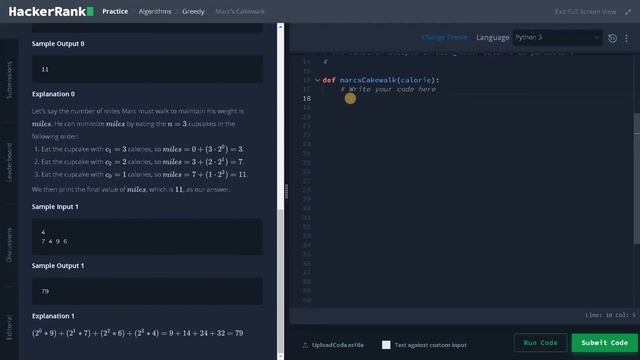Image resolution: width=640 pixels, height=360 pixels.
Task: Open the Practice breadcrumb
Action: pyautogui.click(x=115, y=11)
